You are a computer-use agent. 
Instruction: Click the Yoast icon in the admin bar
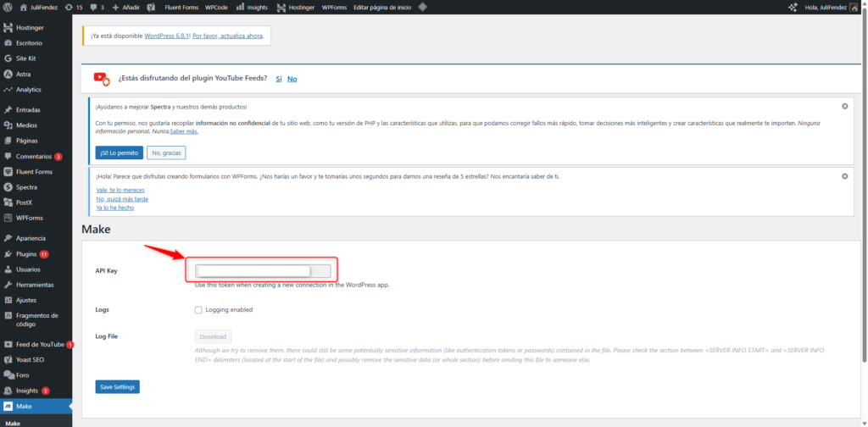coord(152,7)
